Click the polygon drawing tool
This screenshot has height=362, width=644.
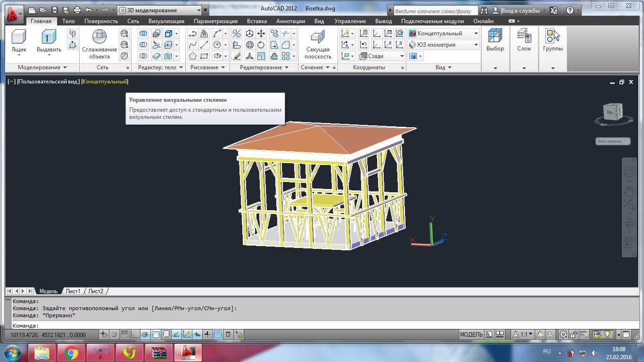pos(192,56)
